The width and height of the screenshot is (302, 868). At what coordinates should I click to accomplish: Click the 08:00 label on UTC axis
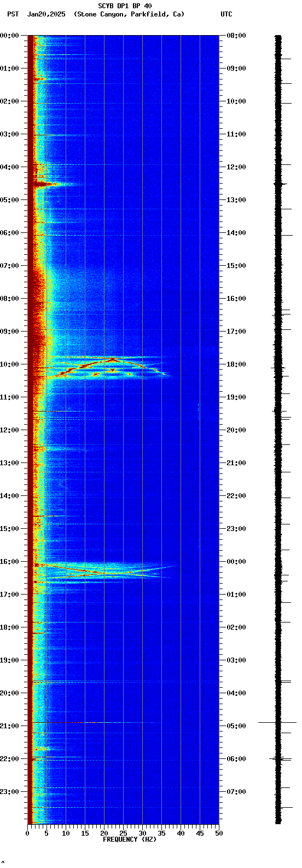click(236, 36)
